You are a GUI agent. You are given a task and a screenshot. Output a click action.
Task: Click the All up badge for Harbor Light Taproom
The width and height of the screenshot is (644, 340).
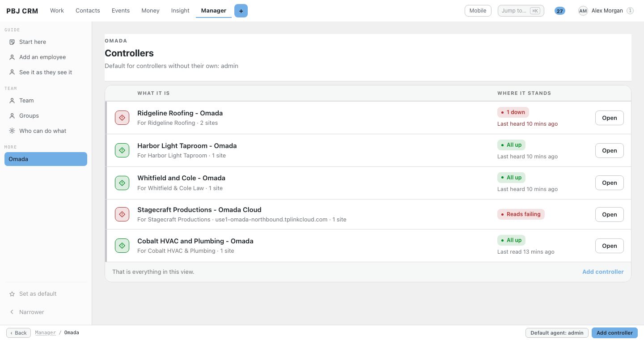pyautogui.click(x=511, y=145)
